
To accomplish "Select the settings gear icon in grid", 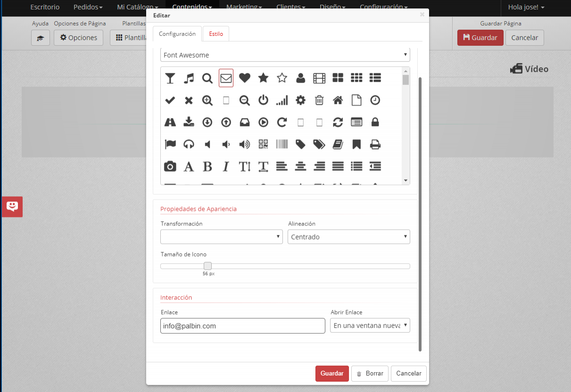I will pos(300,100).
